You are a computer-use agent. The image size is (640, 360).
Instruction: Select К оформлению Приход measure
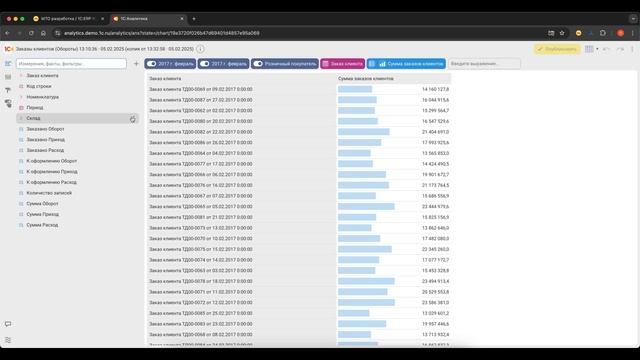tap(52, 171)
